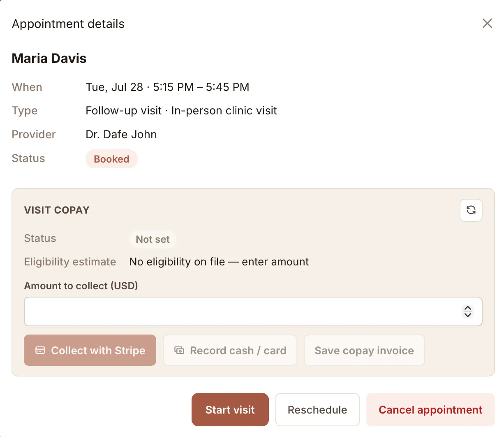The width and height of the screenshot is (504, 437).
Task: Click the provider name Dr. Dafe John
Action: click(x=121, y=135)
